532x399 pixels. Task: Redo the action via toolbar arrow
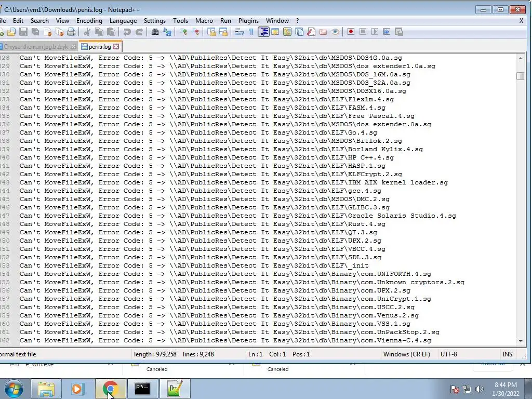pyautogui.click(x=139, y=32)
